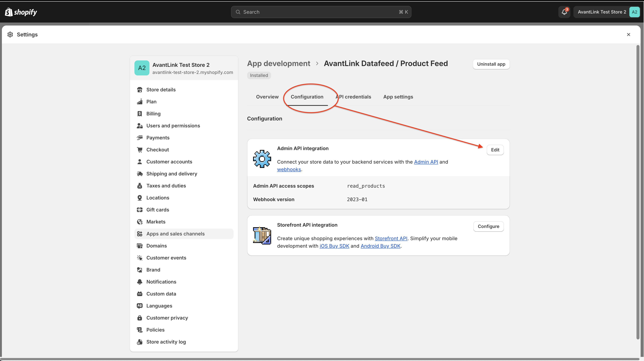
Task: Click the Custom data icon
Action: [x=140, y=294]
